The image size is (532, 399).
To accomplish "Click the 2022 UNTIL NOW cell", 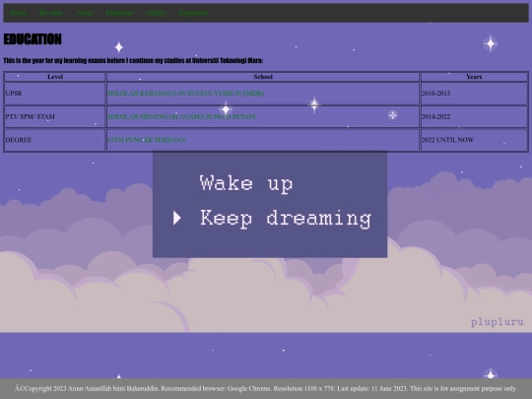I will 474,140.
